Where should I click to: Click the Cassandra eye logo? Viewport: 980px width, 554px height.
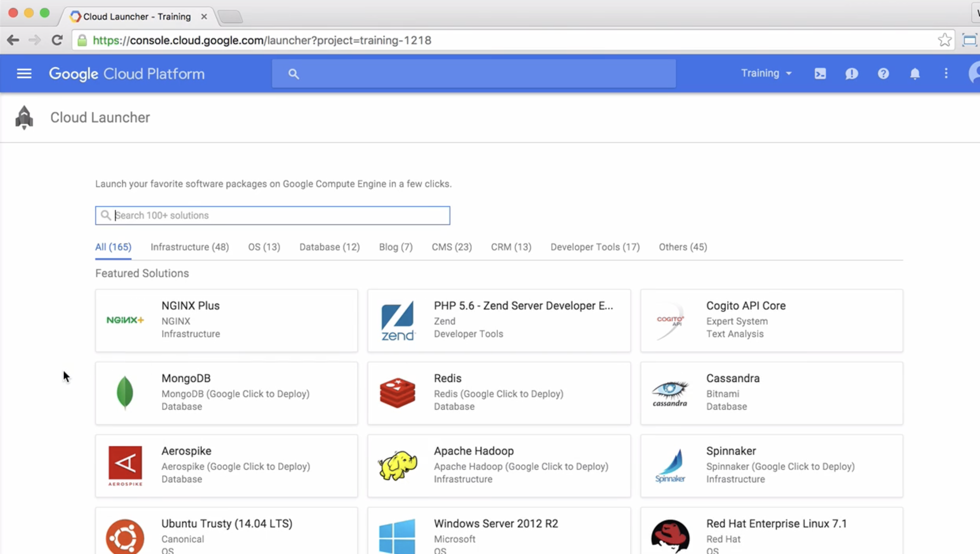point(670,393)
